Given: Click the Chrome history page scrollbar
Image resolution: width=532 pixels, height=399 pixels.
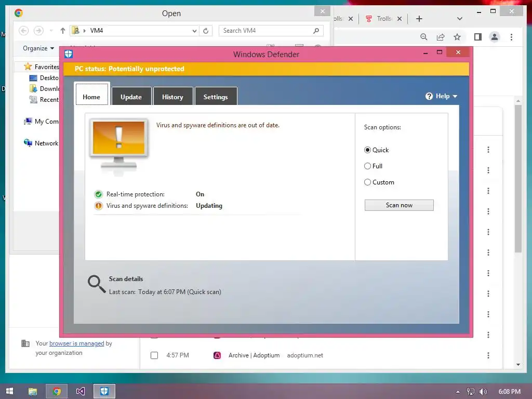Looking at the screenshot, I should [x=518, y=178].
